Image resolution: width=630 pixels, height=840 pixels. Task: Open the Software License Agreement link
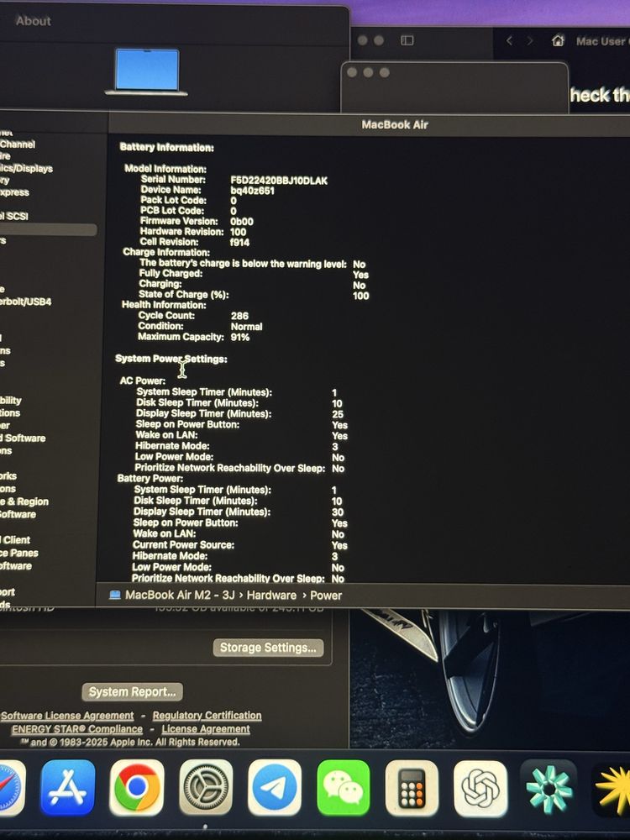point(67,716)
